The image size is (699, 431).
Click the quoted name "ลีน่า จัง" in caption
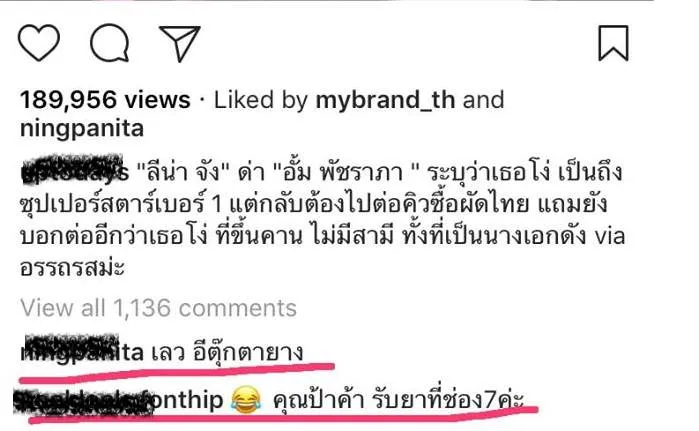pos(181,172)
